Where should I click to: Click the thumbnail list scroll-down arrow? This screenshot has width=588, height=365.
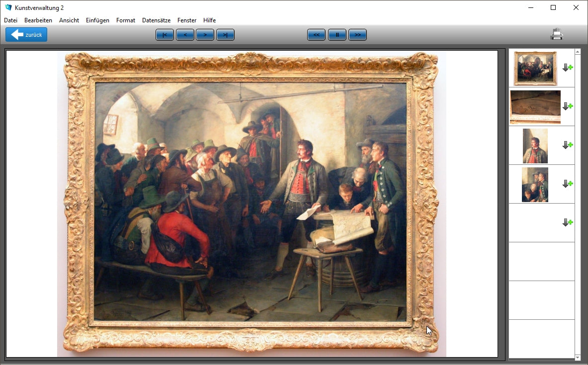pos(578,357)
